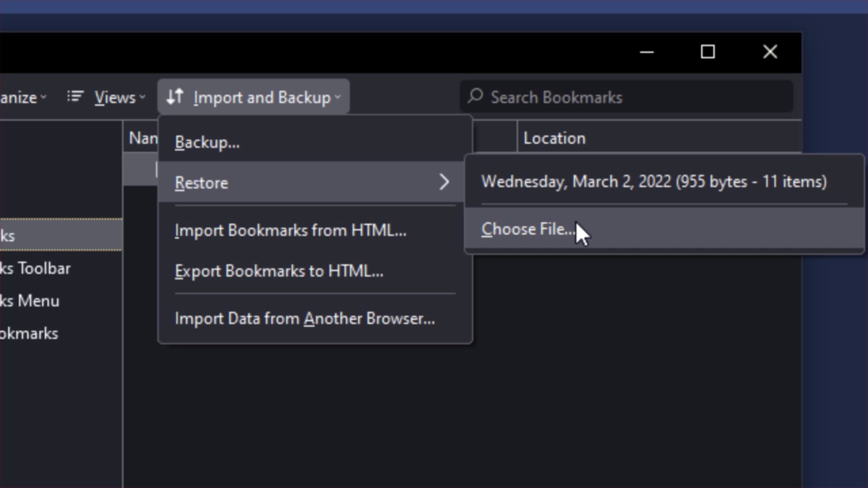Expand the Restore submenu chevron arrow

point(444,182)
